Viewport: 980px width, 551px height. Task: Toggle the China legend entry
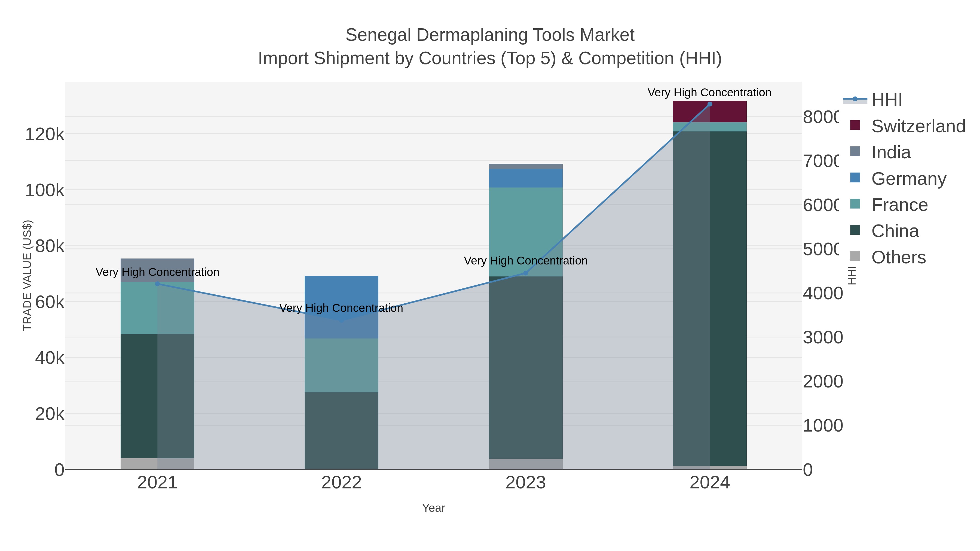[x=884, y=231]
